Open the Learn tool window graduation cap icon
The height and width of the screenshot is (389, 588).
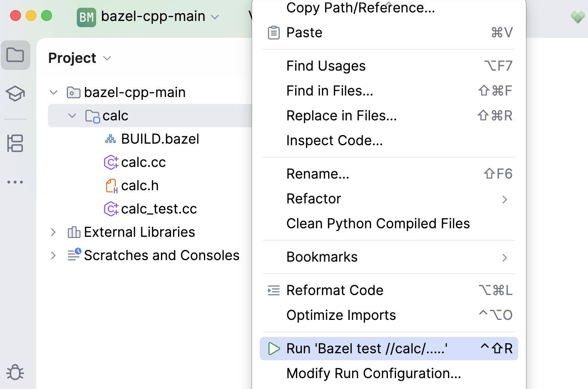pyautogui.click(x=16, y=94)
